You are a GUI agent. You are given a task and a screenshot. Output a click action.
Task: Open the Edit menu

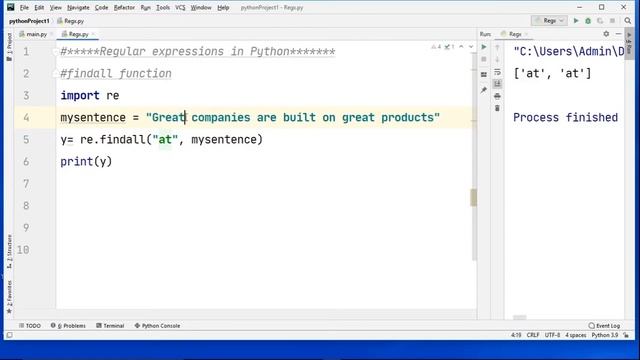39,7
